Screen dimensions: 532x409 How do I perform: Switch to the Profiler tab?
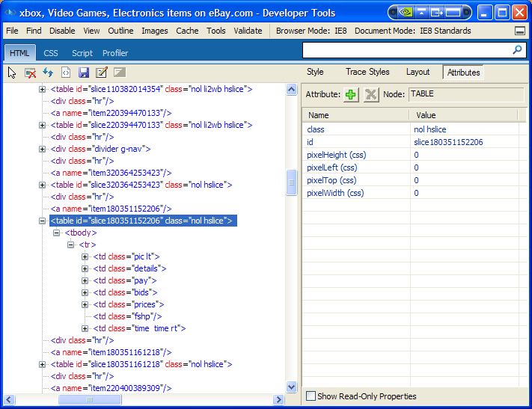(x=115, y=53)
